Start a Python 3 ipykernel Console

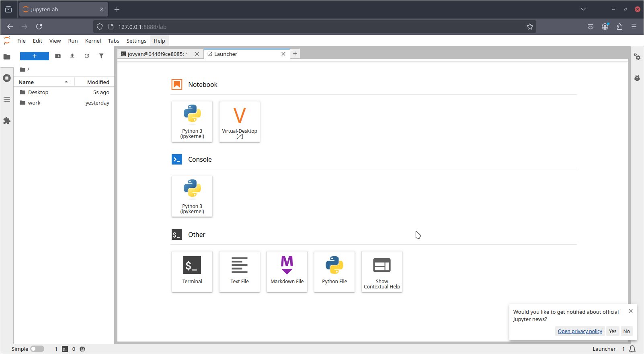click(x=192, y=196)
